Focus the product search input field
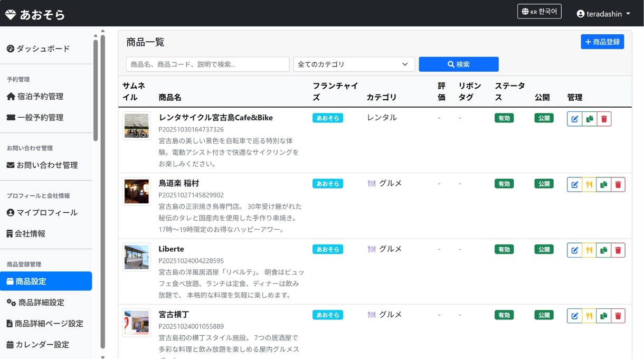This screenshot has height=359, width=644. pos(208,64)
